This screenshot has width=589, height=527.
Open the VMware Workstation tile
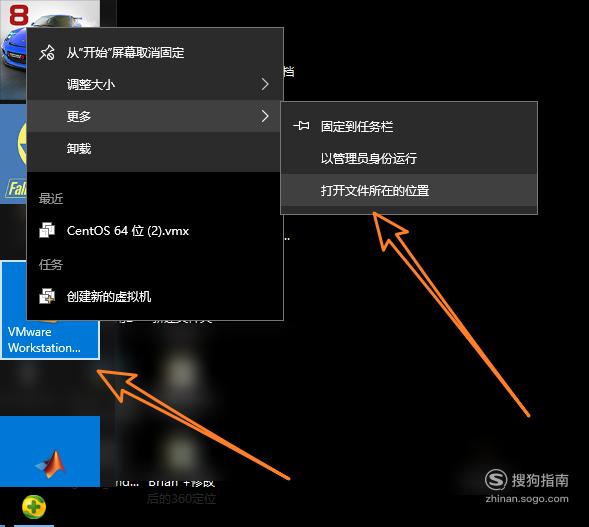tap(50, 340)
